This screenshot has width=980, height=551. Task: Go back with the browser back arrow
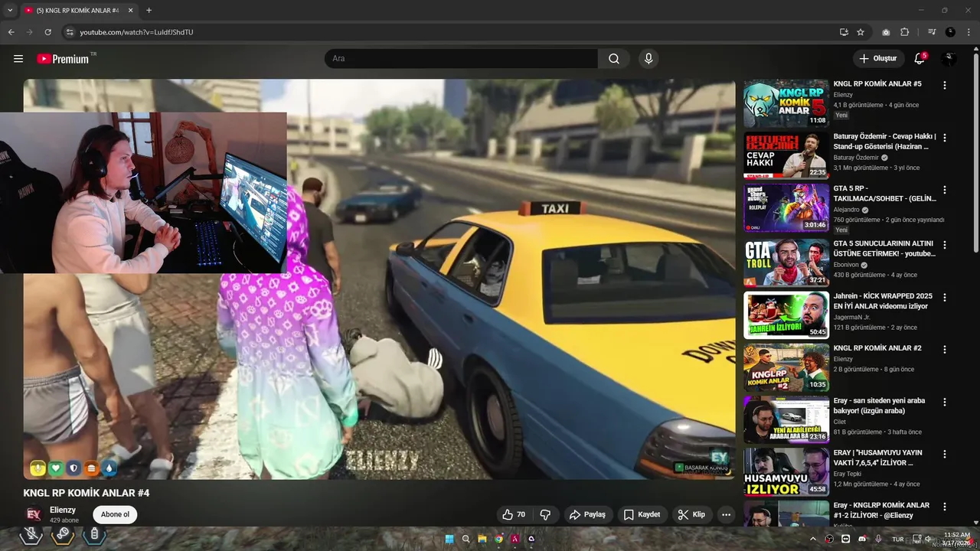[x=11, y=32]
